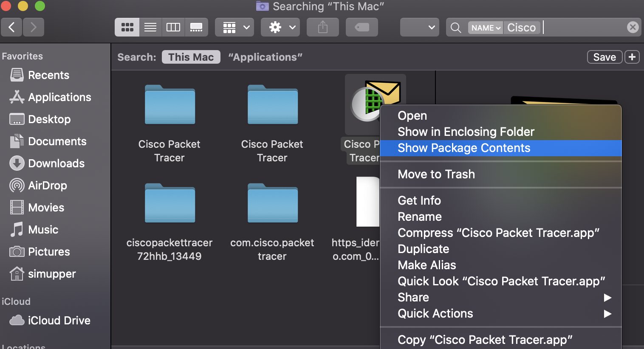
Task: Select com.cisco.packettracer folder
Action: point(273,203)
